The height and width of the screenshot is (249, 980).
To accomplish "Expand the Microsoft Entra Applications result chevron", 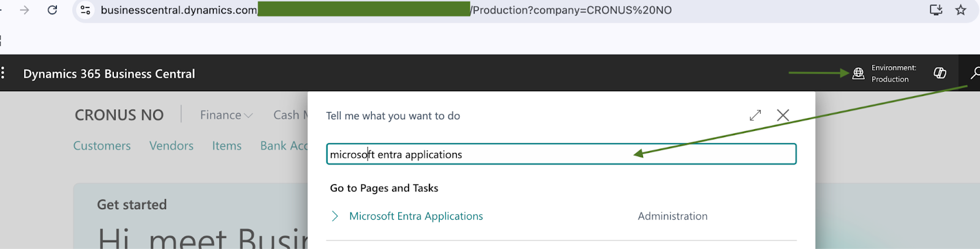I will 334,216.
